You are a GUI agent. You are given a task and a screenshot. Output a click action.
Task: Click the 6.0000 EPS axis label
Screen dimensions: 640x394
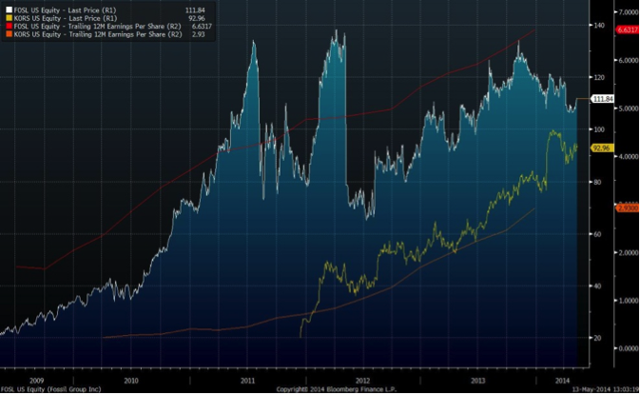(629, 60)
